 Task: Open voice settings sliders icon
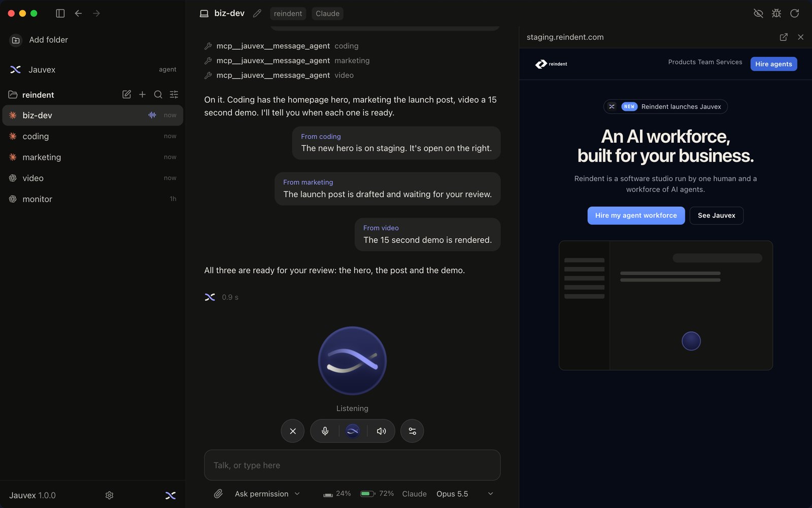[x=412, y=431]
